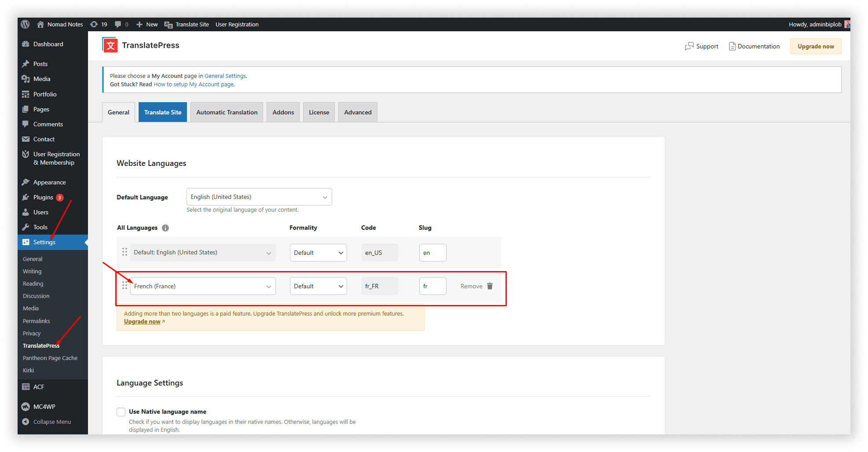The width and height of the screenshot is (868, 452).
Task: Click the en_US code field
Action: [x=380, y=253]
